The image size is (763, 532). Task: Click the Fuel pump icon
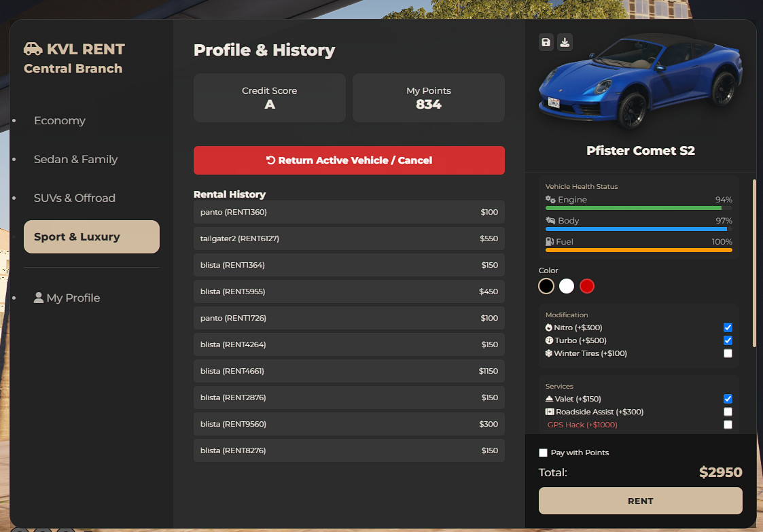click(550, 241)
